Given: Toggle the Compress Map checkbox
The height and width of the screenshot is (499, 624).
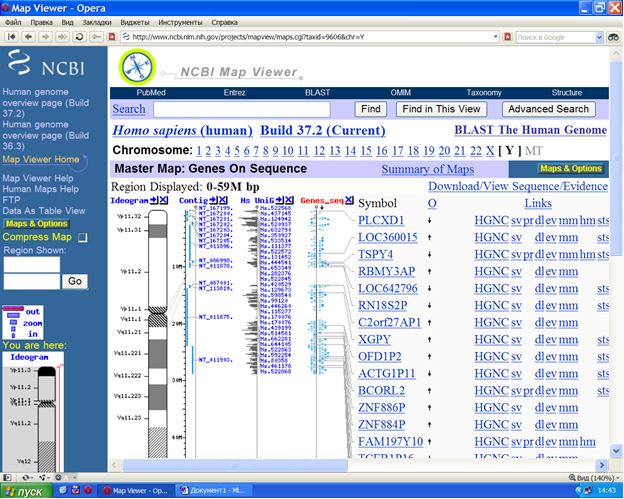Looking at the screenshot, I should [x=82, y=238].
